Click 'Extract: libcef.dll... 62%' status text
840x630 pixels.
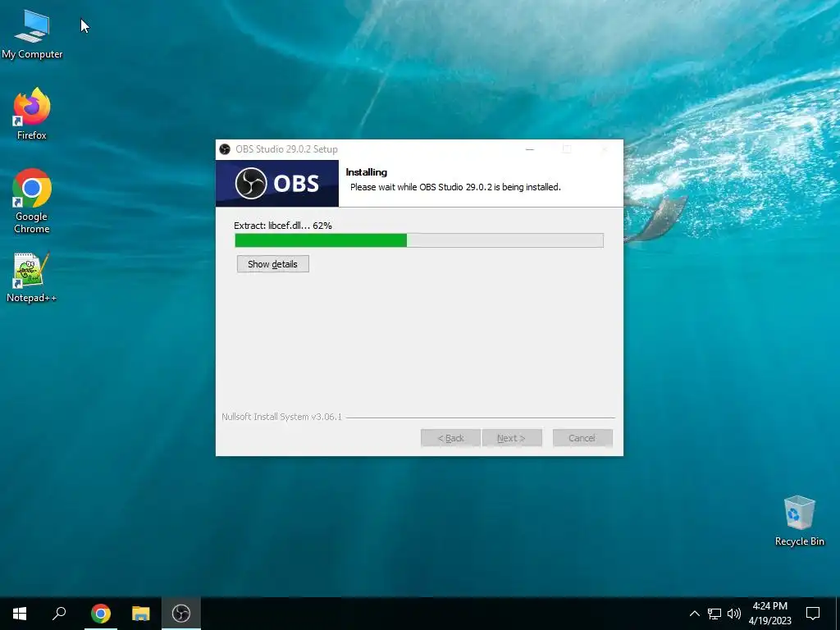[x=283, y=226]
